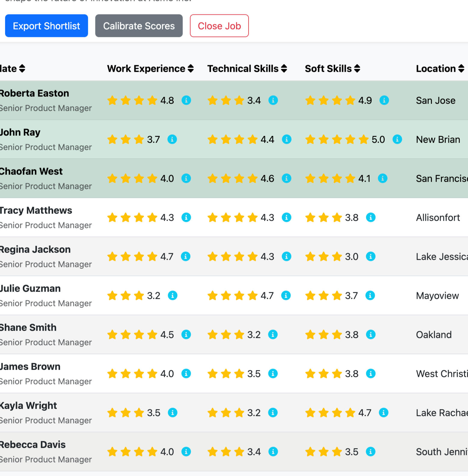468x476 pixels.
Task: Click info icon by Regina Jackson's 4.7 work experience
Action: click(x=185, y=256)
